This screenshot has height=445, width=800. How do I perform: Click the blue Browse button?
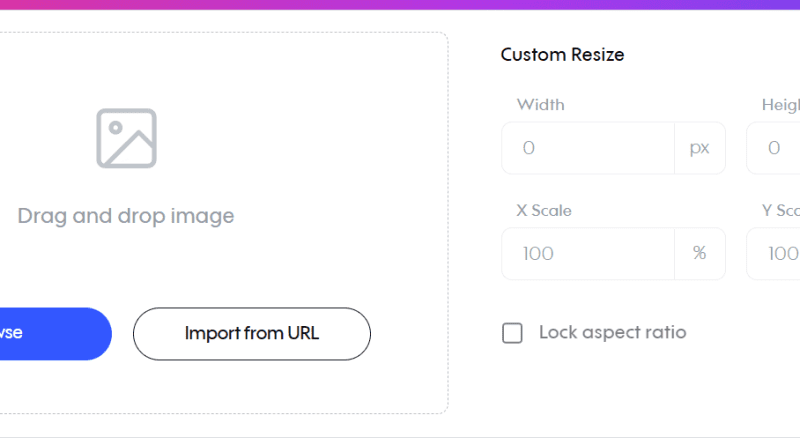tap(55, 334)
